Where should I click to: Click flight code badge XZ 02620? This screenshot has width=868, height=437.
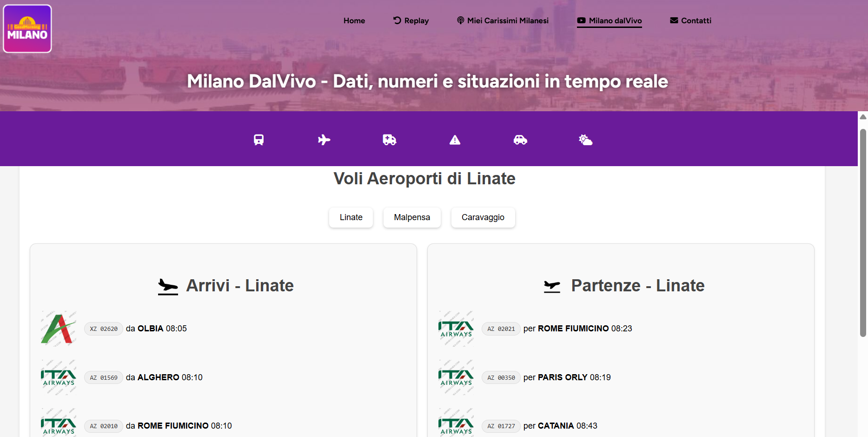[x=104, y=329]
